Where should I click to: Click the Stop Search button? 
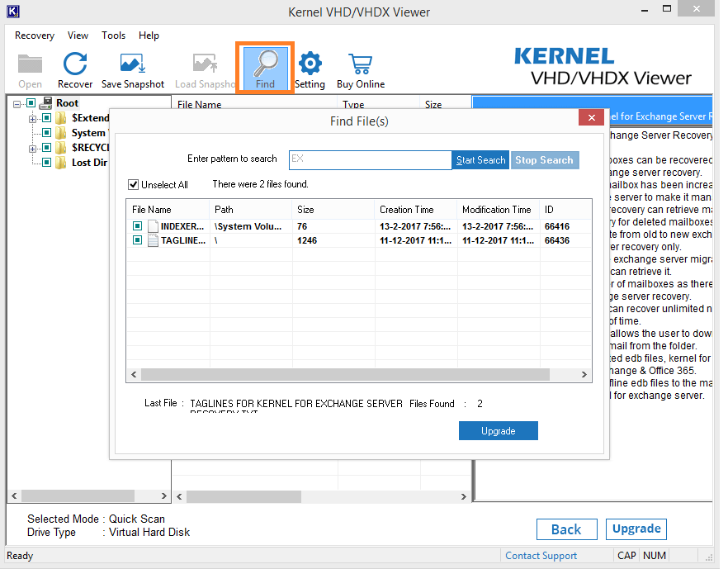point(545,160)
